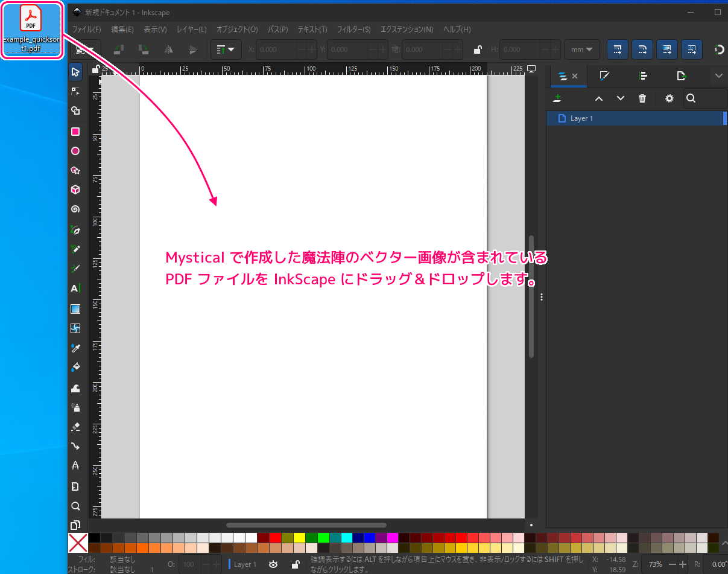Screen dimensions: 728x574
Task: Select the Calligraphy tool
Action: pos(75,268)
